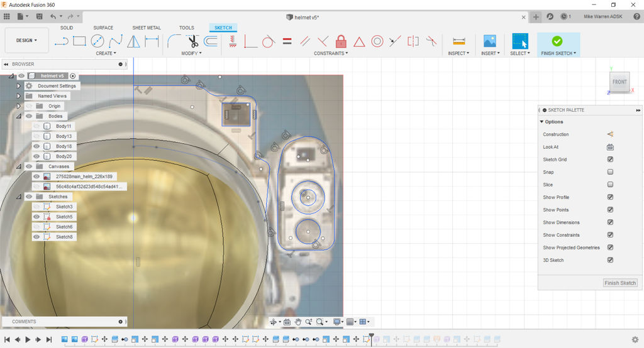Toggle the Show Dimensions checkbox
Image resolution: width=644 pixels, height=348 pixels.
(x=610, y=222)
